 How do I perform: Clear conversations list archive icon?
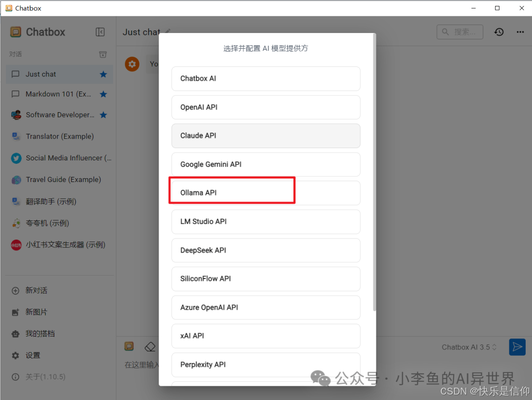point(103,54)
